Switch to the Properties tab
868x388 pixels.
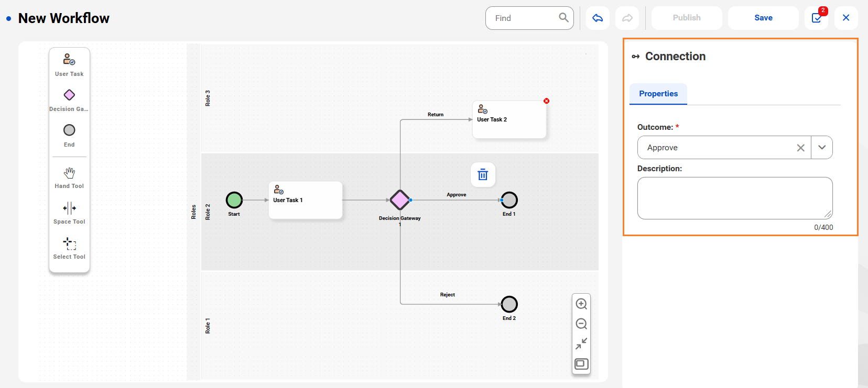[658, 94]
